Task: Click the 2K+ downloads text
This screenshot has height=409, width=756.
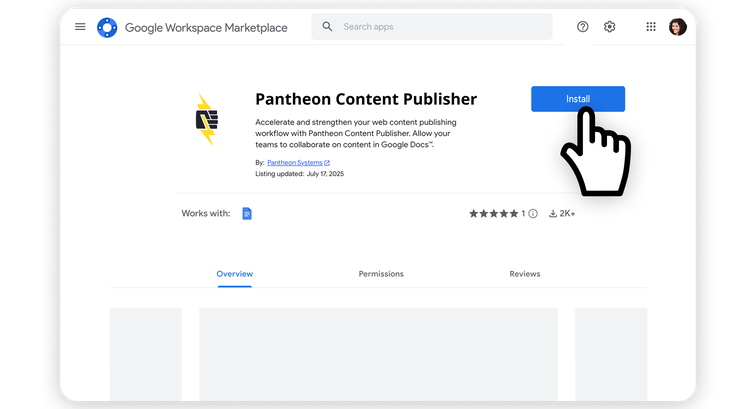Action: 567,213
